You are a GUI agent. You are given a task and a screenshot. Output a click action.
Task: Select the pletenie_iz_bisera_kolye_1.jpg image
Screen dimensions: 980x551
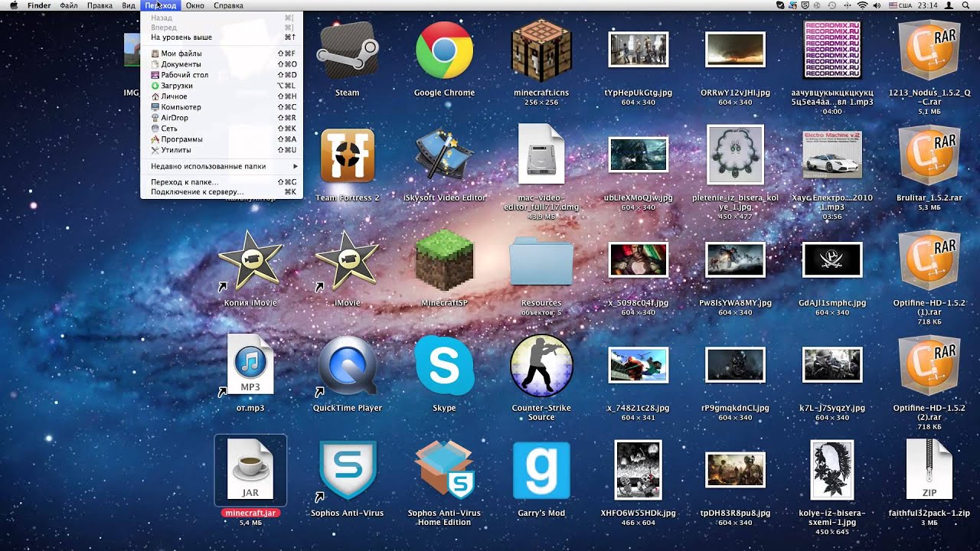pyautogui.click(x=735, y=155)
